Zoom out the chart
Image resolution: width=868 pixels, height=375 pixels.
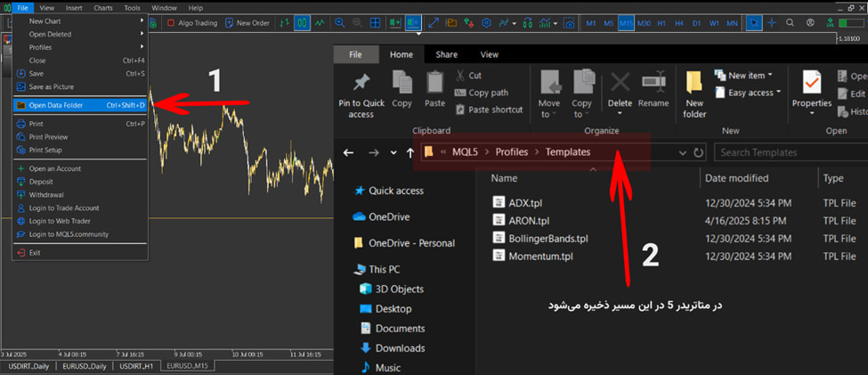357,23
